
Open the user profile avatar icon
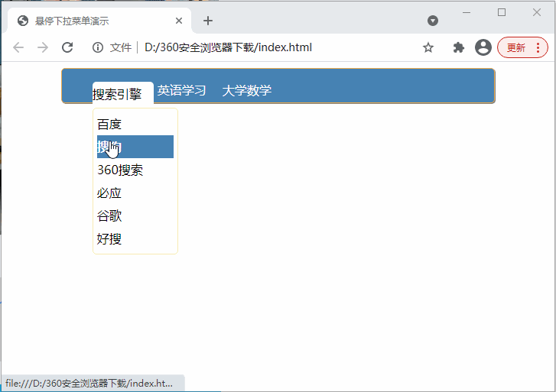(483, 47)
